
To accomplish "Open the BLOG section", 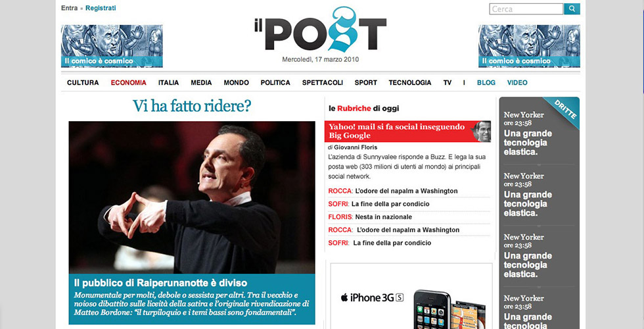I will click(x=486, y=83).
